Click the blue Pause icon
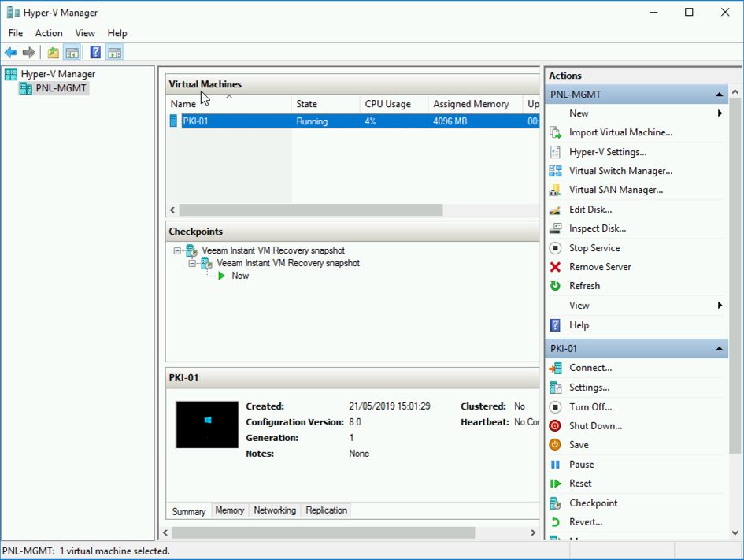This screenshot has width=744, height=560. 555,465
